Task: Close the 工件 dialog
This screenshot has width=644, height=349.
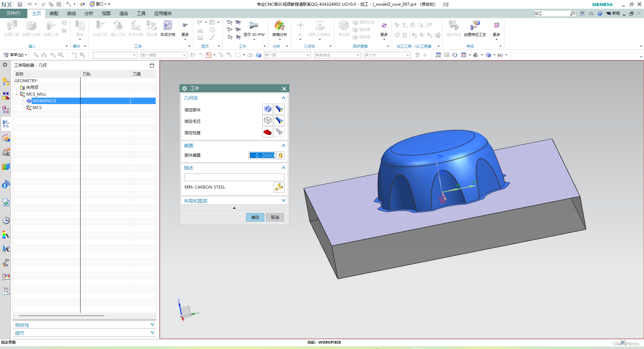Action: (284, 89)
